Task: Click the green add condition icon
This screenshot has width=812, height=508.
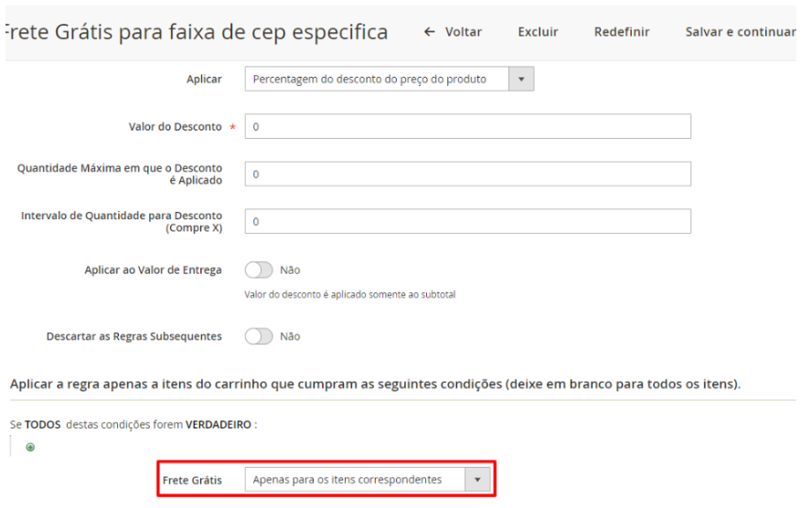Action: click(x=30, y=448)
